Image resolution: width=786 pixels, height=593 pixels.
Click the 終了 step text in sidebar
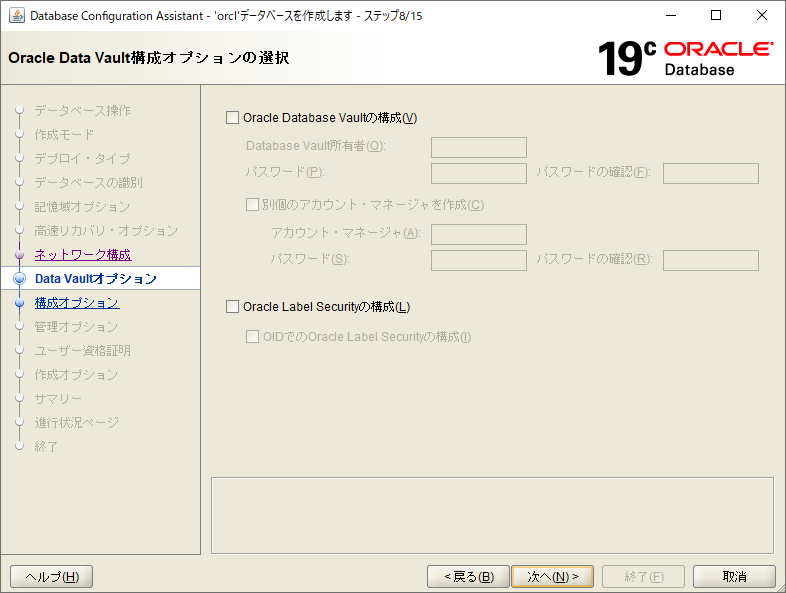[46, 446]
